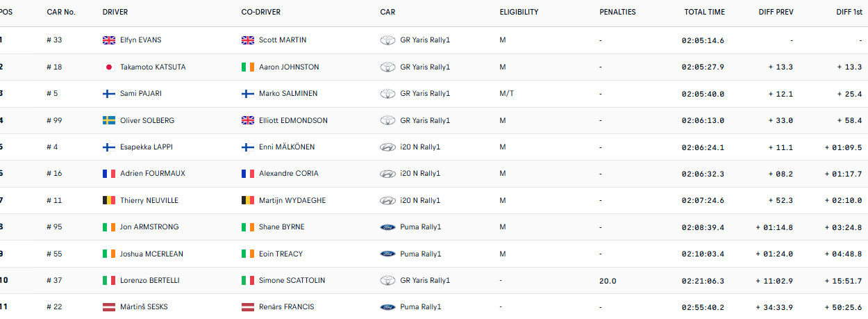Click the Toyota logo in Elfyn EVANS row
868x319 pixels.
tap(387, 40)
